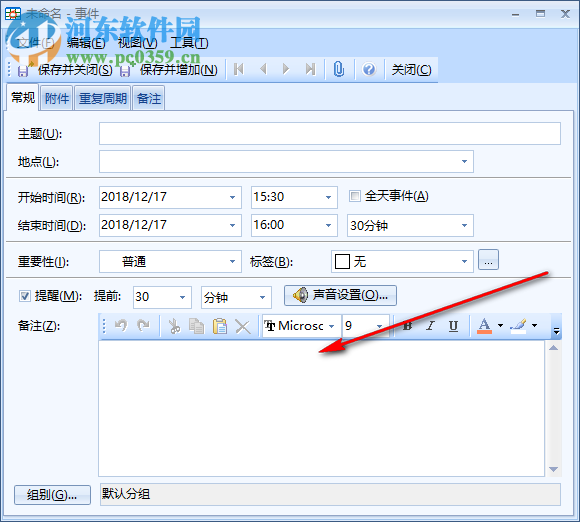Toggle underline formatting
Image resolution: width=580 pixels, height=522 pixels.
(453, 326)
